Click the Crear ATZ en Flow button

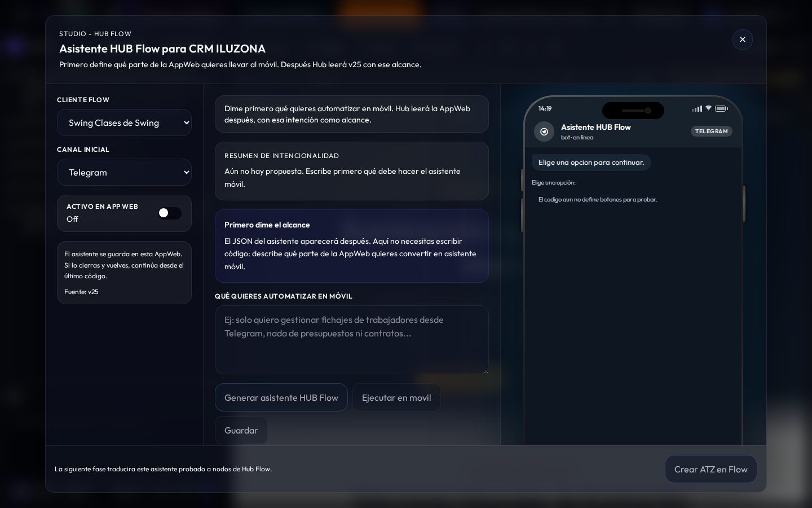coord(710,469)
